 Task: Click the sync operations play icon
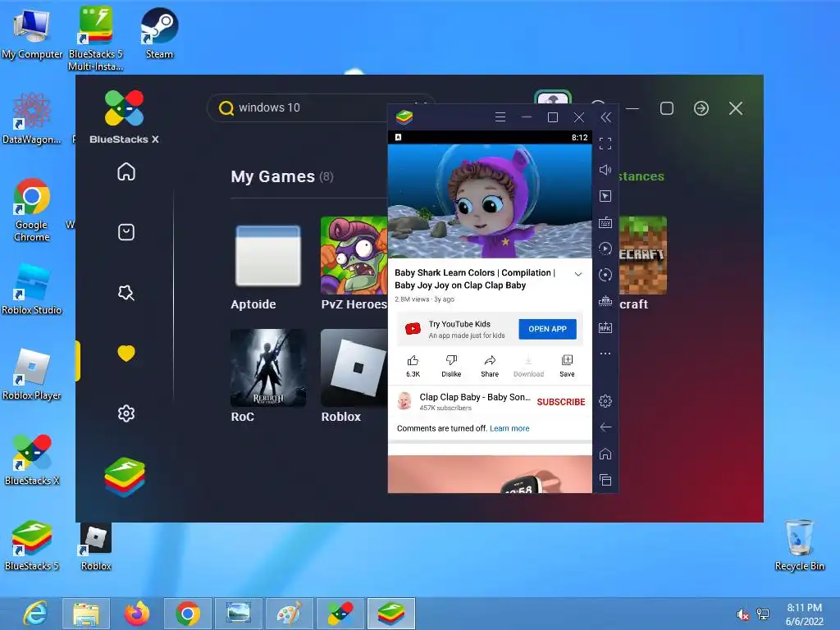tap(605, 249)
